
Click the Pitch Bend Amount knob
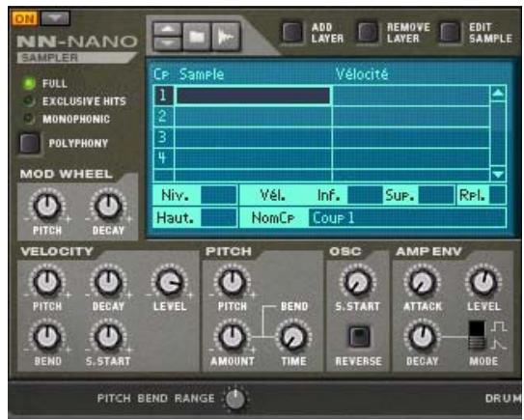[x=233, y=336]
